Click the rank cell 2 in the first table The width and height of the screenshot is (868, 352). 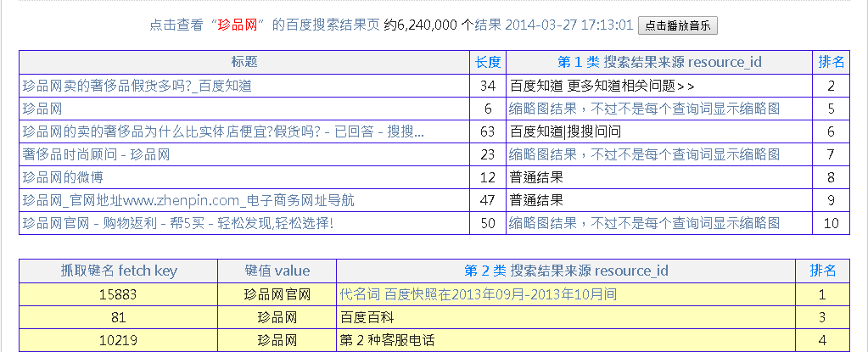click(x=832, y=86)
